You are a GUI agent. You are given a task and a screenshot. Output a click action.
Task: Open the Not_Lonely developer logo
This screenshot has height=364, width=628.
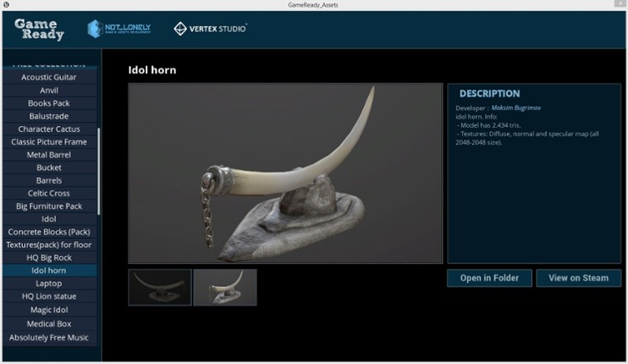[x=119, y=30]
